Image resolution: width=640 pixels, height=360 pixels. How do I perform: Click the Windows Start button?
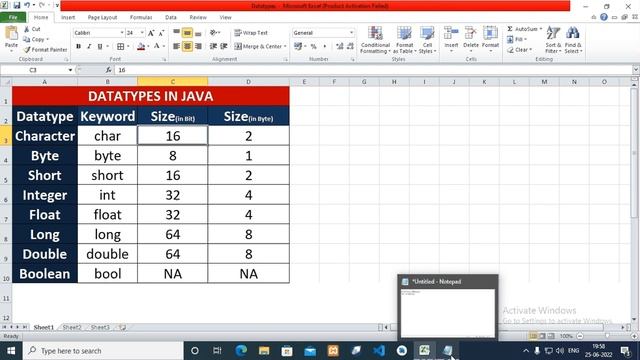click(11, 351)
